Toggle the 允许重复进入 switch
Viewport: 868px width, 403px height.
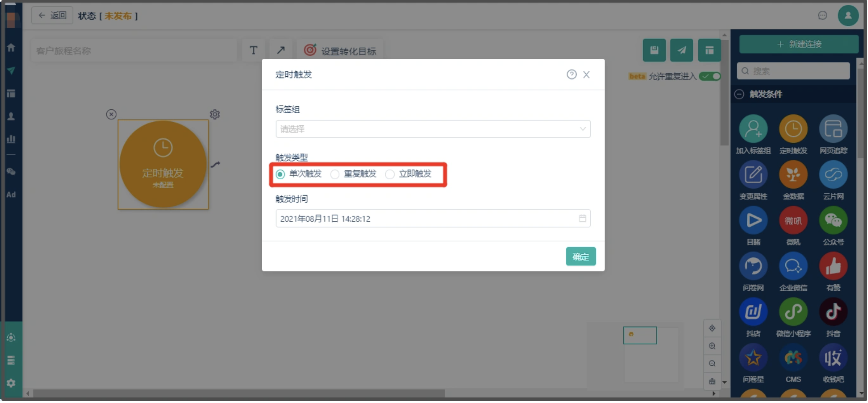click(710, 76)
